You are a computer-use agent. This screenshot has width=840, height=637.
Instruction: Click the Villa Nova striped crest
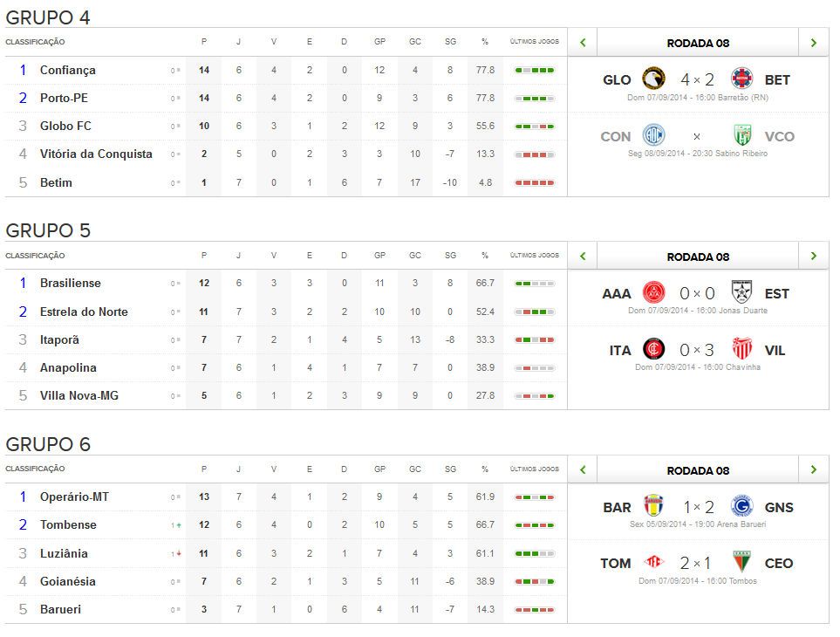741,349
